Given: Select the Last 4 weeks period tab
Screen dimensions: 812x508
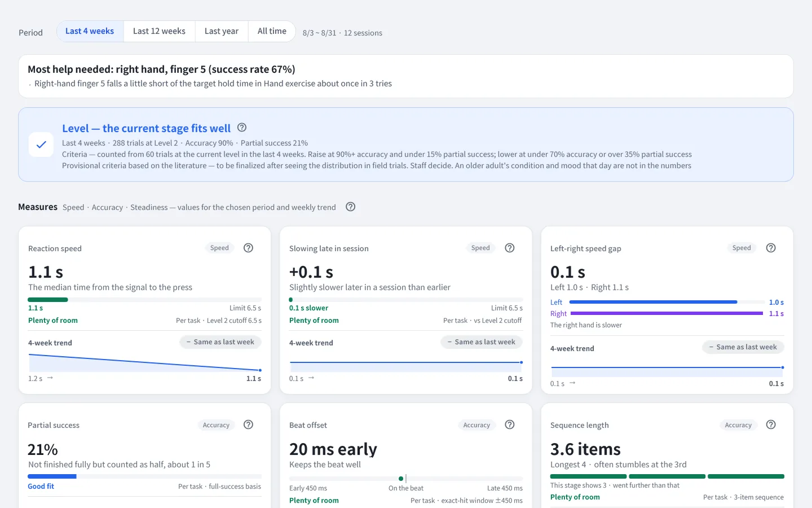Looking at the screenshot, I should [x=90, y=31].
